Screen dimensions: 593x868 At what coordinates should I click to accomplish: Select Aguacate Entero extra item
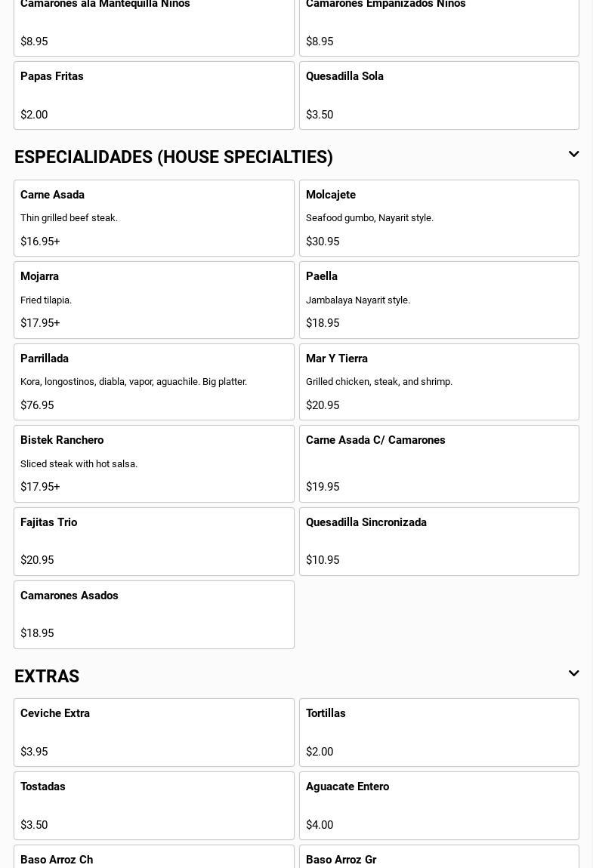click(x=439, y=806)
